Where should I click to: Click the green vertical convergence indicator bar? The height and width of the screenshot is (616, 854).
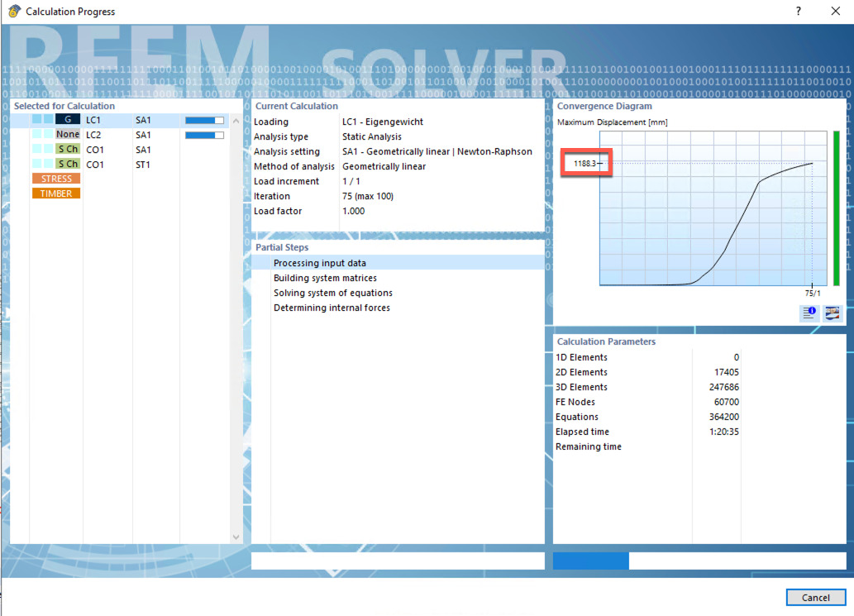point(836,208)
